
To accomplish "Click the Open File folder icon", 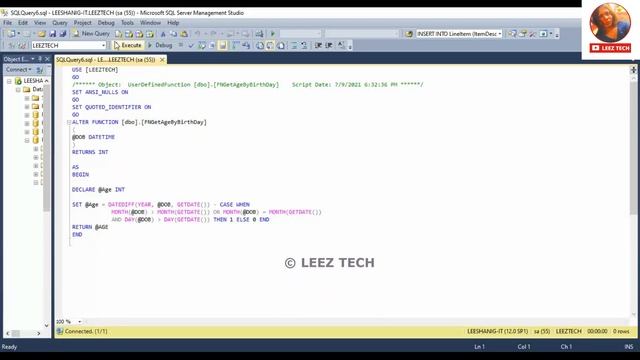I will coord(41,33).
